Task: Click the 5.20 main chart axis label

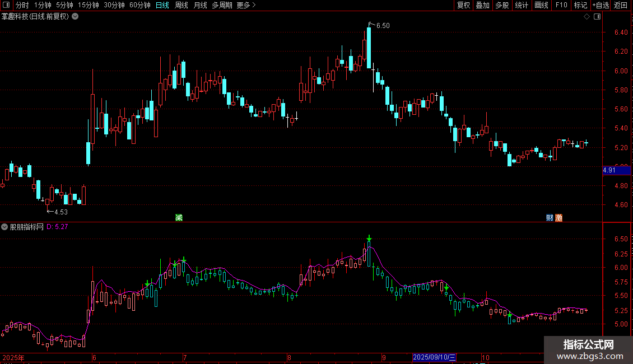Action: click(x=621, y=148)
